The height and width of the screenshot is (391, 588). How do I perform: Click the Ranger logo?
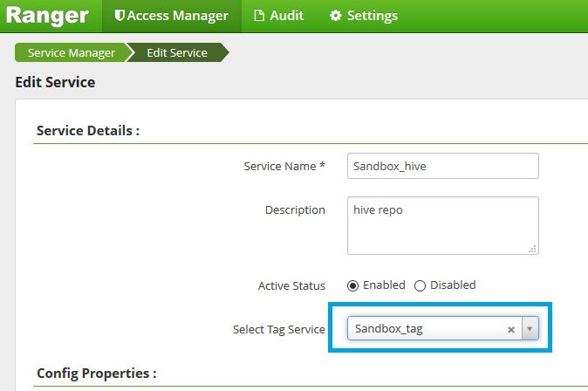point(47,16)
